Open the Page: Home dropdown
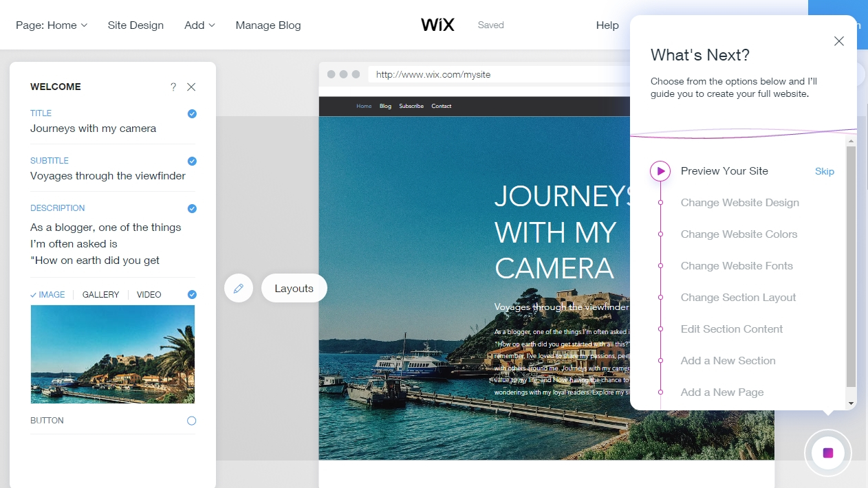This screenshot has height=488, width=868. pos(52,25)
